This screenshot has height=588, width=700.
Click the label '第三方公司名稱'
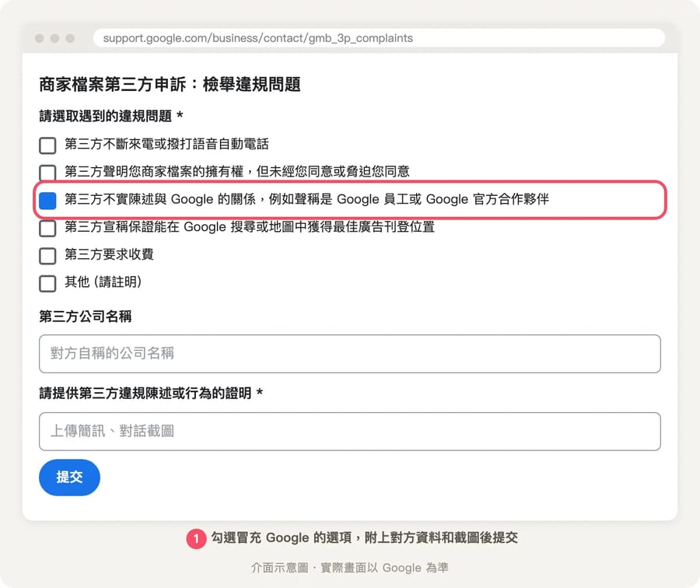[85, 316]
